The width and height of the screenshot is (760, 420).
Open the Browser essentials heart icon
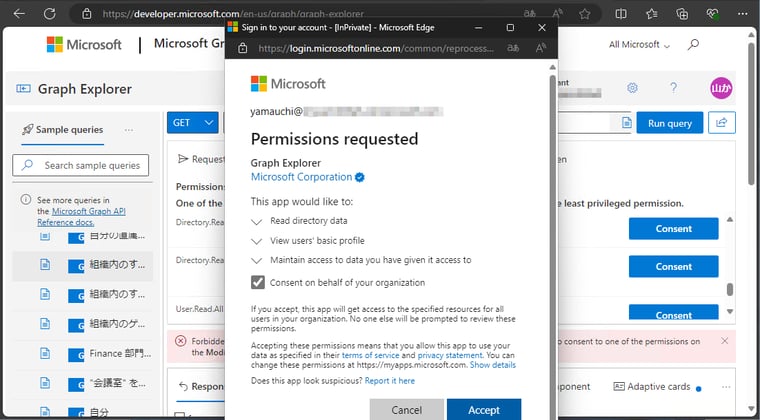pos(712,14)
